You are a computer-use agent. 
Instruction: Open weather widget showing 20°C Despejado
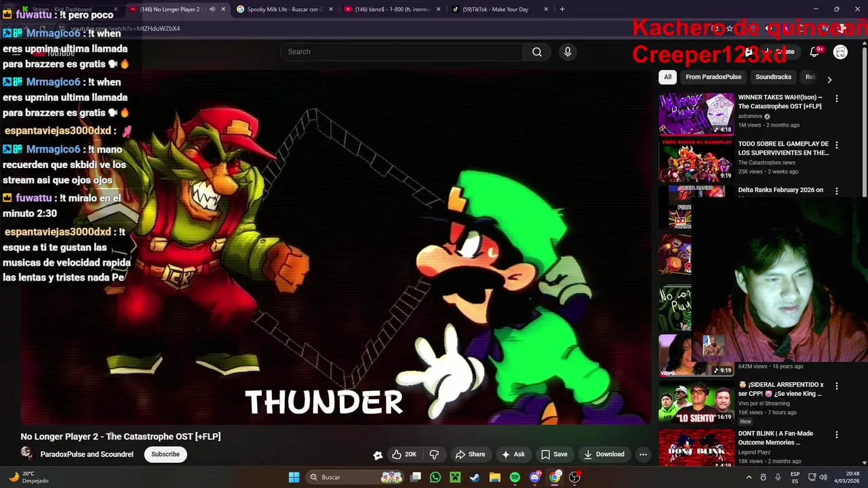point(30,477)
